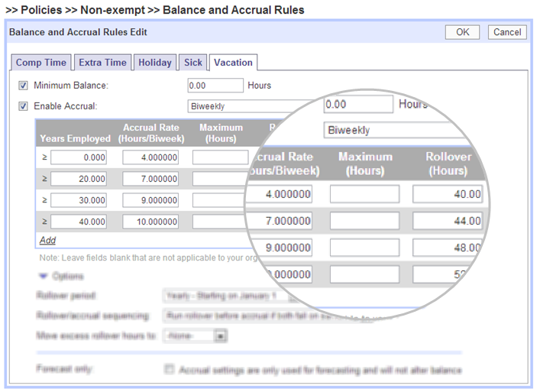Image resolution: width=540 pixels, height=392 pixels.
Task: Select the Holiday tab
Action: 155,63
